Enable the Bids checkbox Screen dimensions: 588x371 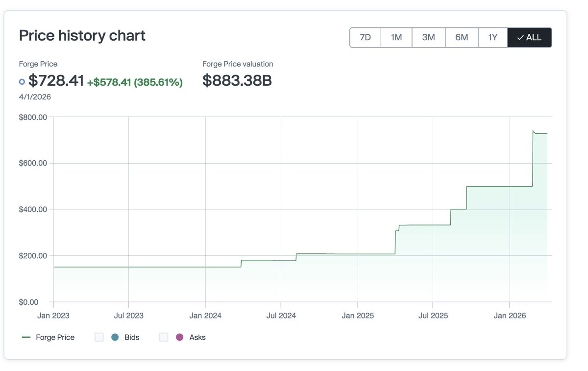[99, 337]
